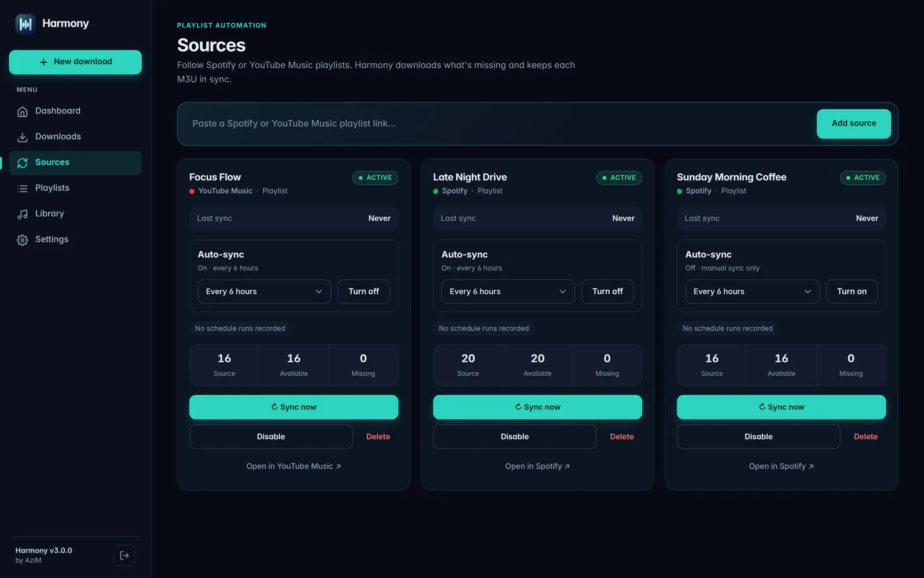This screenshot has height=578, width=924.
Task: Click the plus icon in New download
Action: 43,62
